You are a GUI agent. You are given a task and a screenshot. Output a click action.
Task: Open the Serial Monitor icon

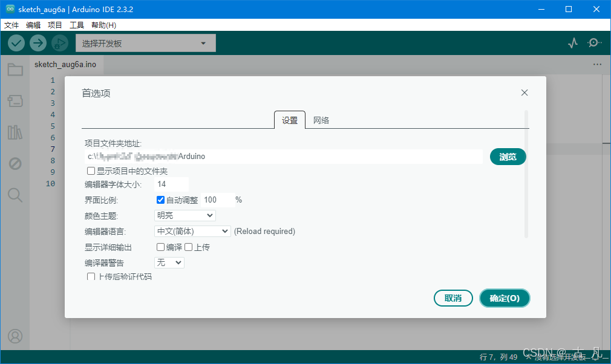594,43
